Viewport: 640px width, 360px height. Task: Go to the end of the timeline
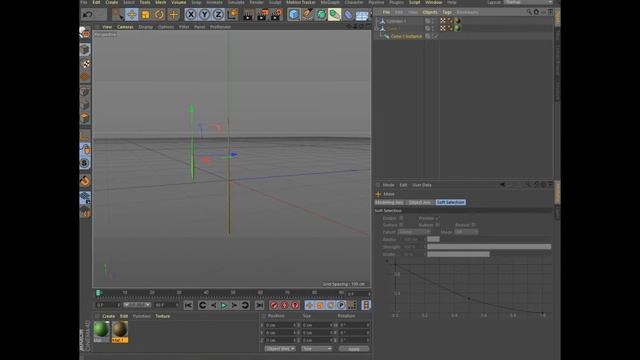pos(260,305)
